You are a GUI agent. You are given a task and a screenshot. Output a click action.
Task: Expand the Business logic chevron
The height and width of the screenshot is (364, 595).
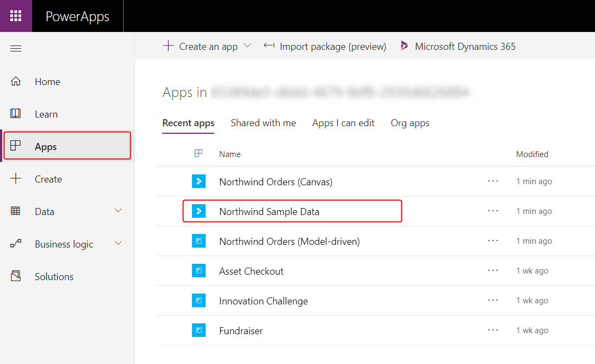pyautogui.click(x=118, y=243)
